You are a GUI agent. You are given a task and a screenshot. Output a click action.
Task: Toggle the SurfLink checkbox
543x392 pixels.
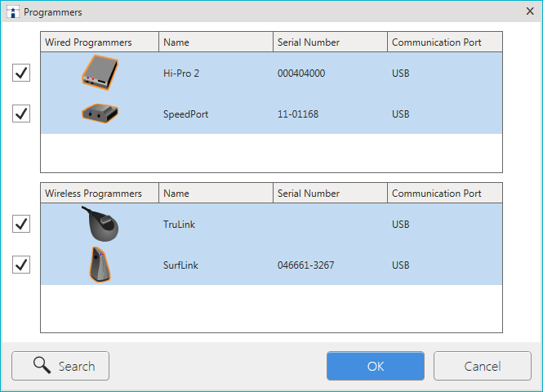[21, 265]
